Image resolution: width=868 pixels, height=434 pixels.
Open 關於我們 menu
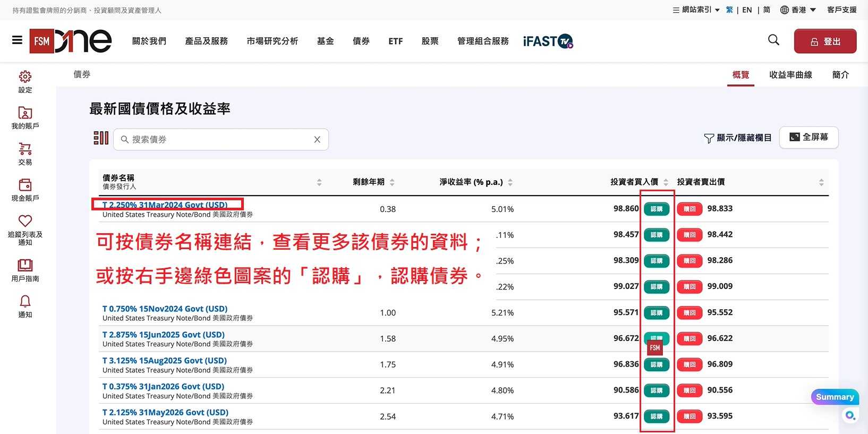[x=149, y=41]
